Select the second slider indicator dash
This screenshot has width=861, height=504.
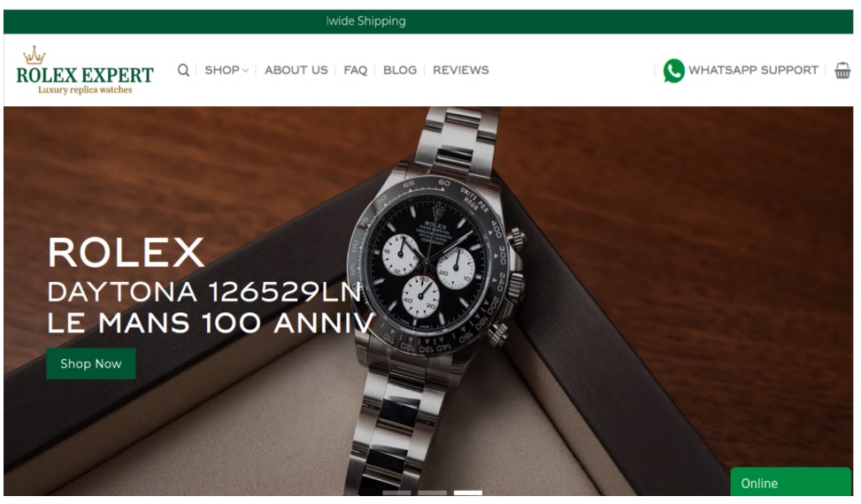(432, 493)
